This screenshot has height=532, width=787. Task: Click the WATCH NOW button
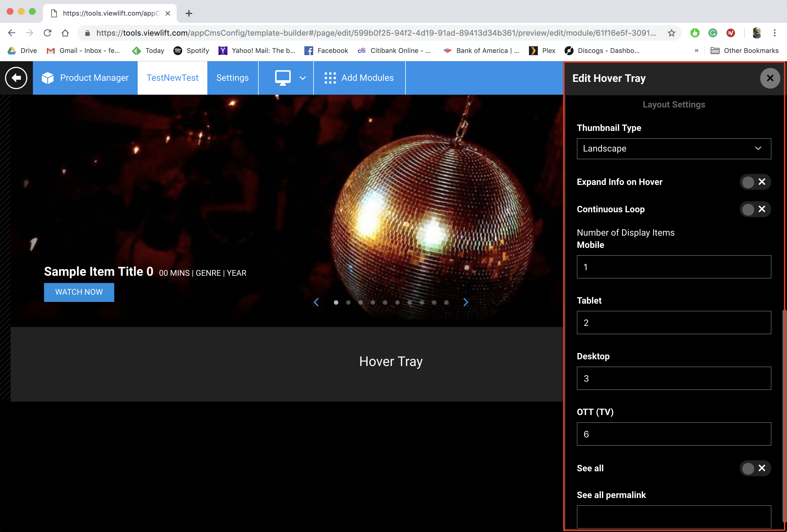(79, 292)
